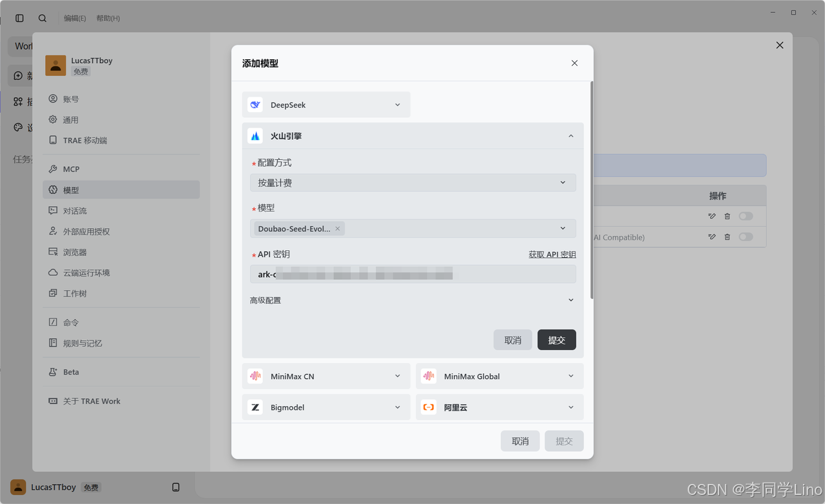The height and width of the screenshot is (504, 825).
Task: Click the 操作 column header in the table
Action: (x=717, y=196)
